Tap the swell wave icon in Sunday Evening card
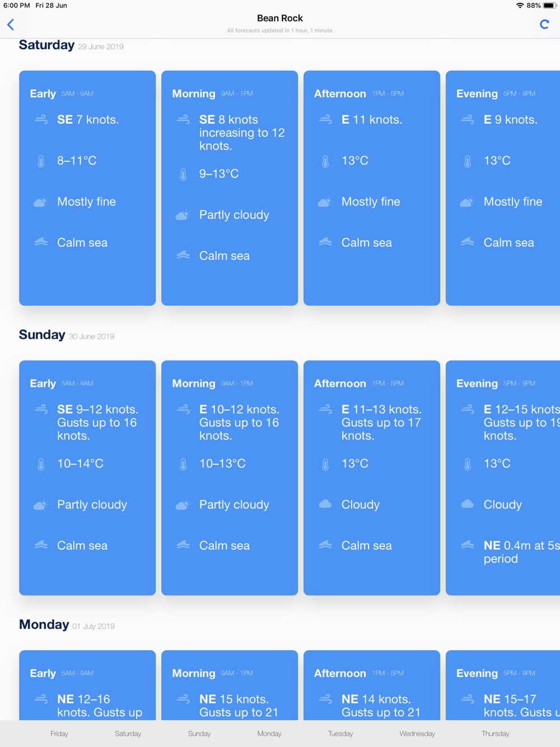The height and width of the screenshot is (747, 560). tap(468, 545)
